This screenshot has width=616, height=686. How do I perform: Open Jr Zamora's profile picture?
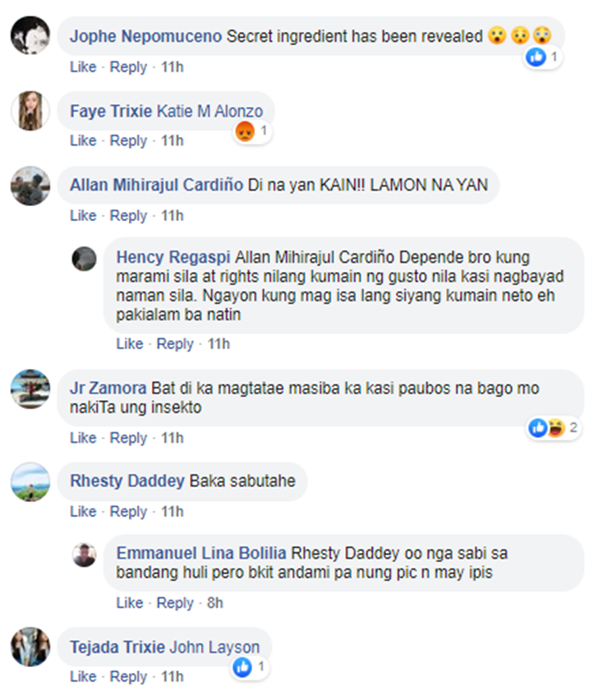pos(30,389)
